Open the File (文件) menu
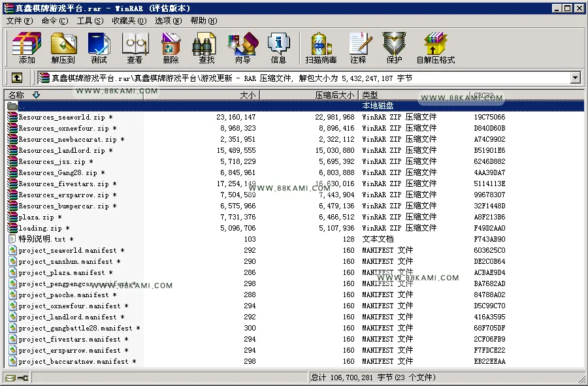The width and height of the screenshot is (588, 386). tap(20, 21)
